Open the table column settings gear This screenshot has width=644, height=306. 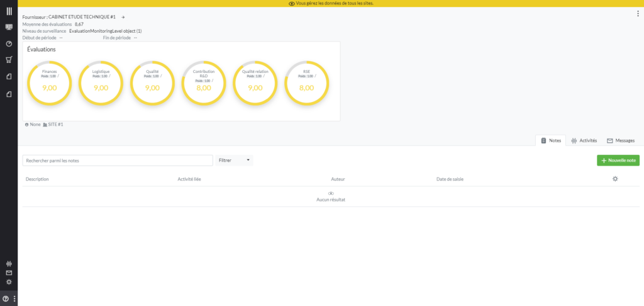615,179
